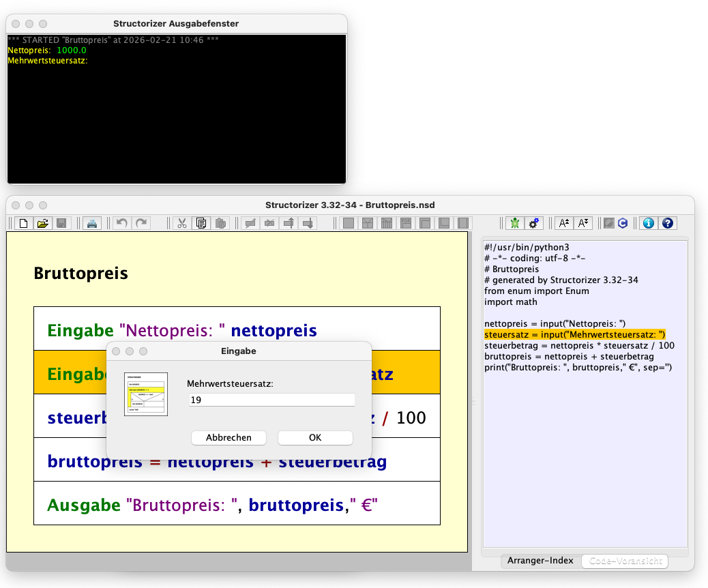This screenshot has width=708, height=588.
Task: Insert an IF alternative element
Action: pos(368,223)
